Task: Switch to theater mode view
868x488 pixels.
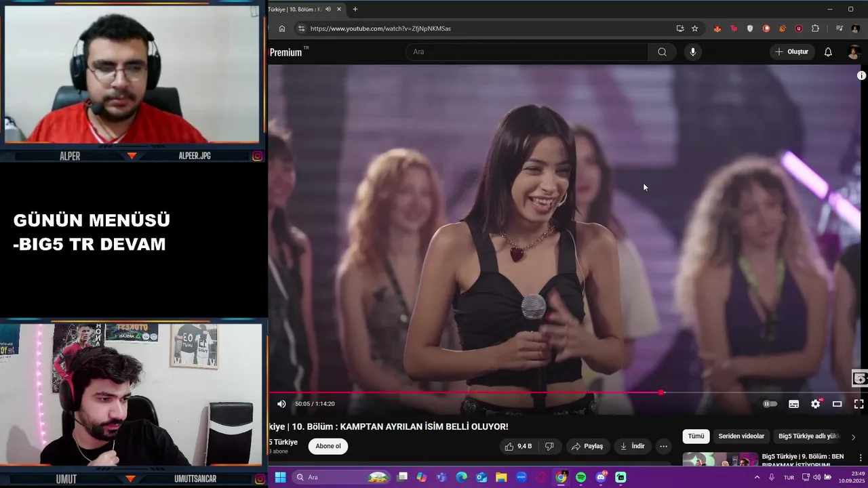Action: (837, 404)
